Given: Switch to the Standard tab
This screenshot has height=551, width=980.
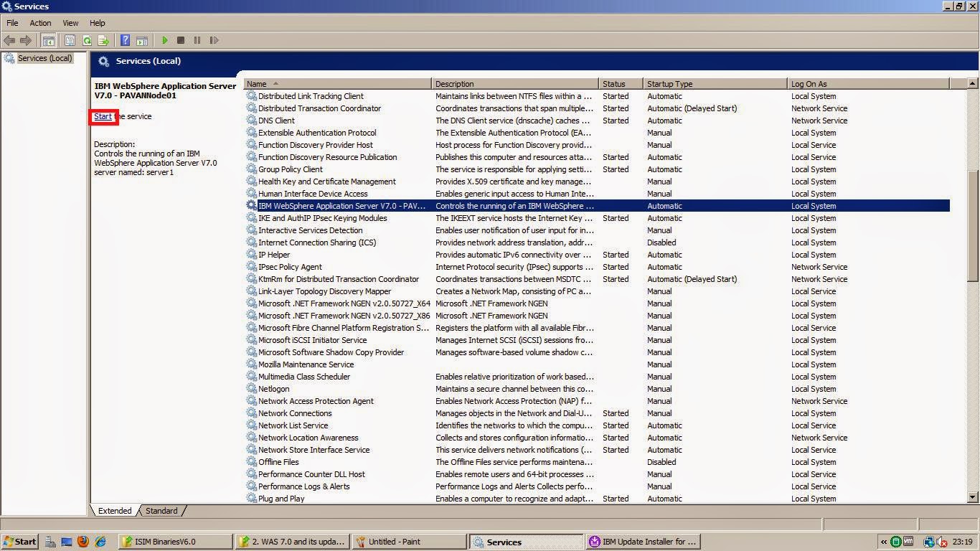Looking at the screenshot, I should point(161,511).
